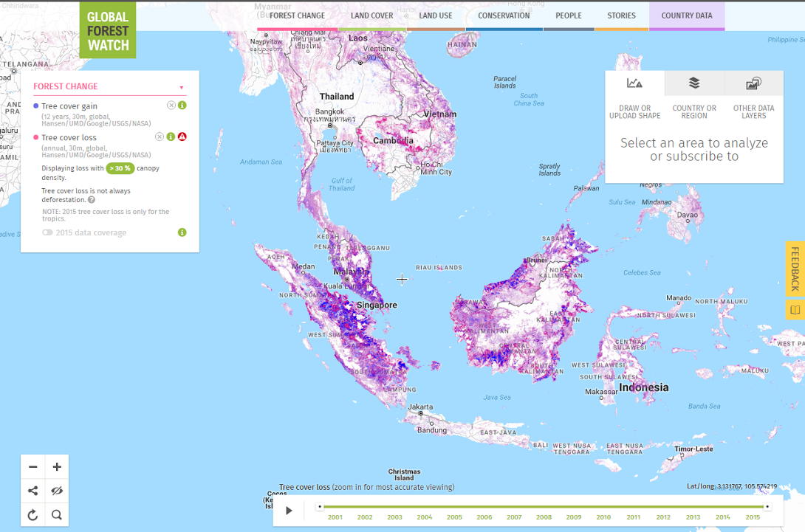Open the Land Cover menu
The height and width of the screenshot is (532, 805).
click(372, 15)
